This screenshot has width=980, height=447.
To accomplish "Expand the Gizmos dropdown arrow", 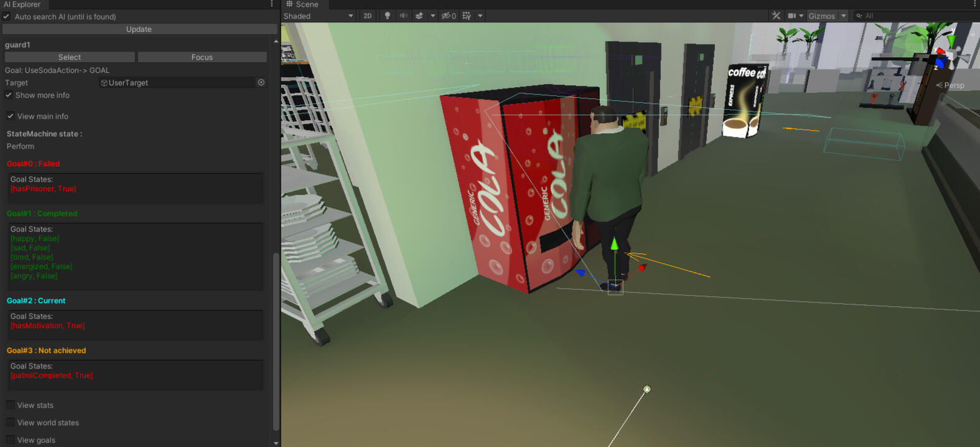I will click(844, 16).
